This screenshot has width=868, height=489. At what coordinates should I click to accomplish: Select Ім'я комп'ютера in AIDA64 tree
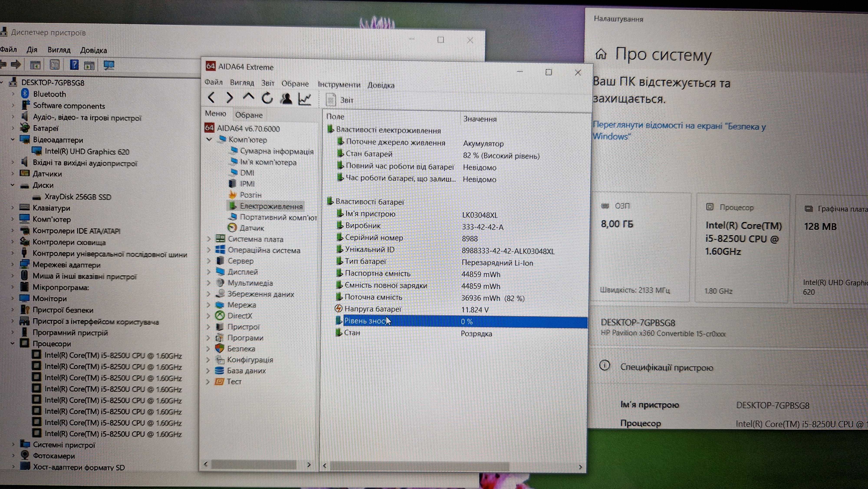pyautogui.click(x=268, y=162)
